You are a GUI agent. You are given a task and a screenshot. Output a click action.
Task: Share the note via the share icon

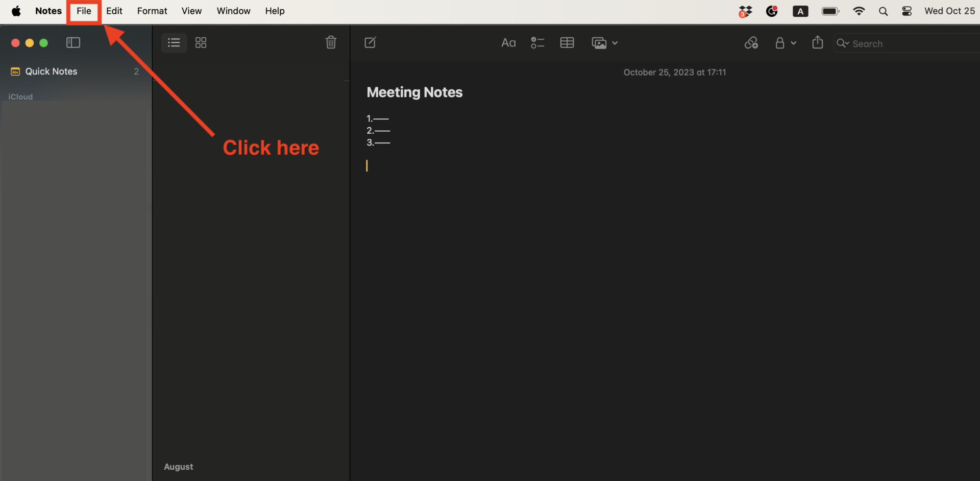(817, 43)
